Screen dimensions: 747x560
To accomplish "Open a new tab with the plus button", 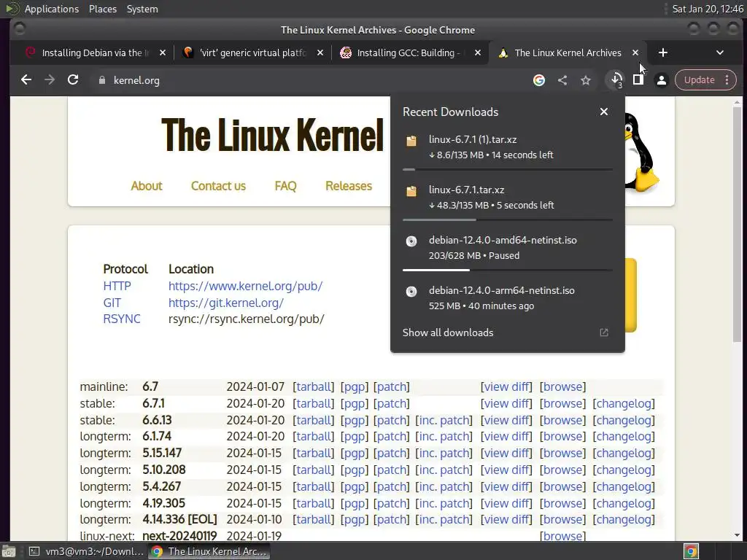I will 662,52.
